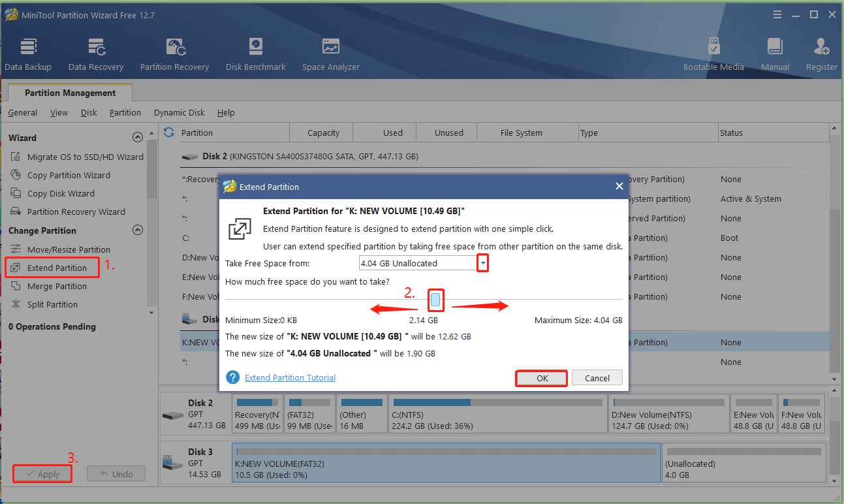
Task: Select the (FAT32) 99 MB partition block
Action: (310, 413)
